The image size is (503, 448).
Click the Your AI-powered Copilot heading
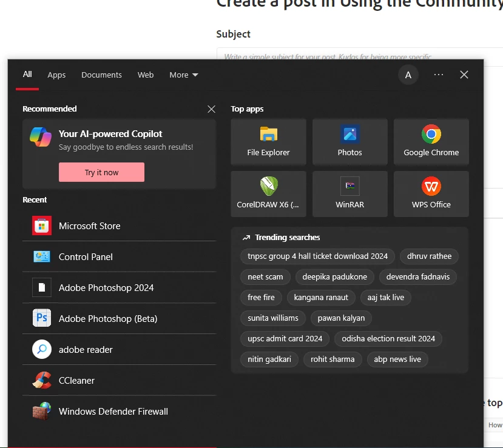coord(110,133)
